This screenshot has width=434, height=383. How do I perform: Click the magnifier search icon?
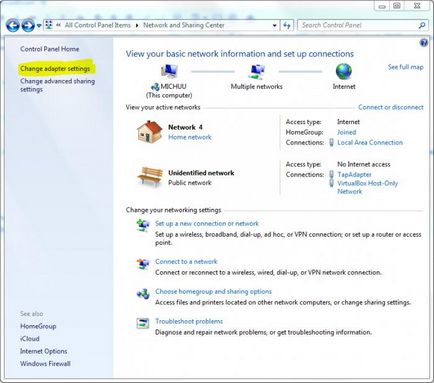422,25
